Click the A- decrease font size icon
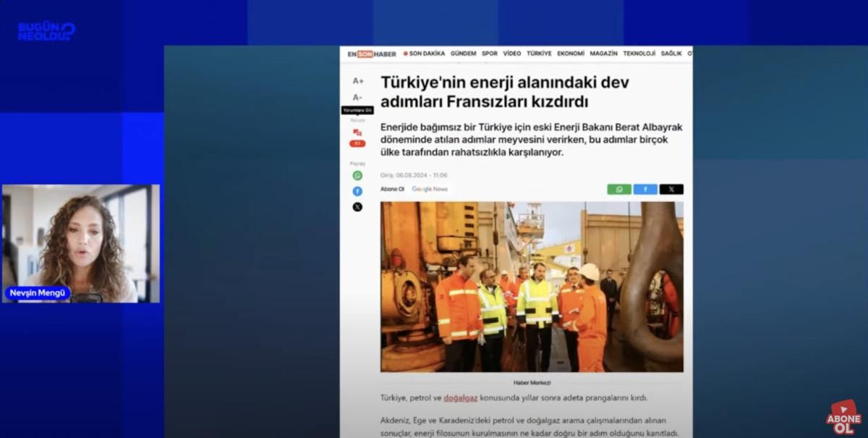The image size is (868, 438). (357, 97)
